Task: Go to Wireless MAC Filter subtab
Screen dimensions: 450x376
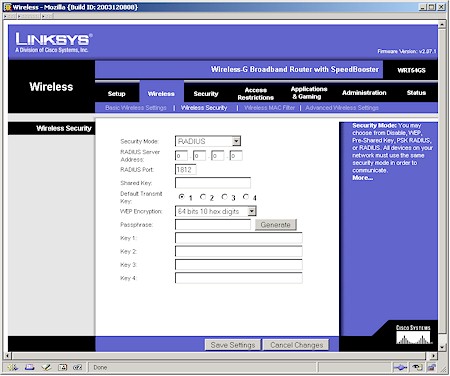Action: 269,108
